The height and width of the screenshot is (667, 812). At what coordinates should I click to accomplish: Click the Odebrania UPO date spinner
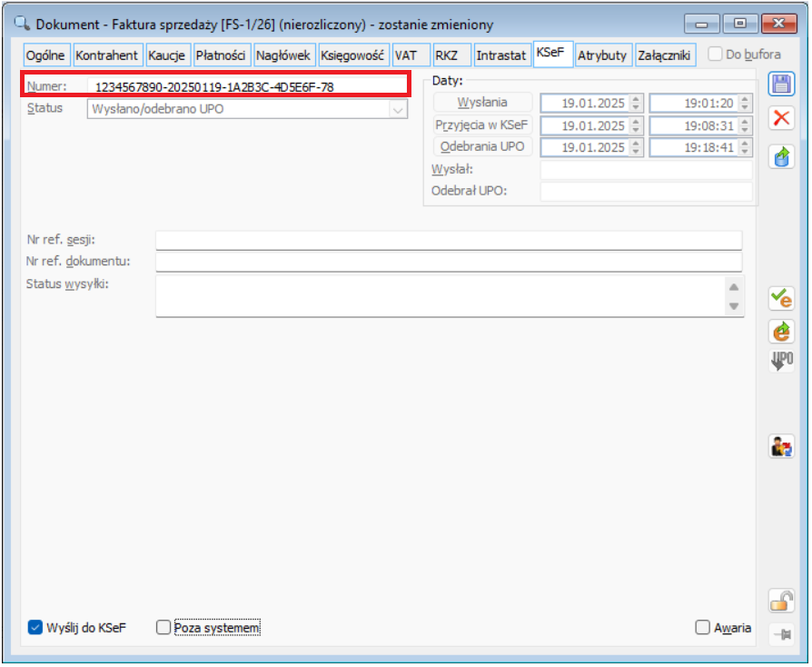636,147
